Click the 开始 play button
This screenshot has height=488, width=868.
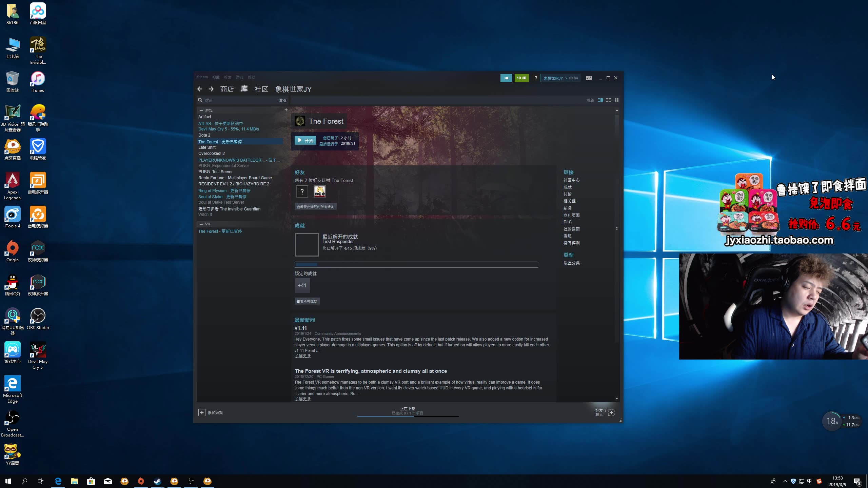[305, 140]
